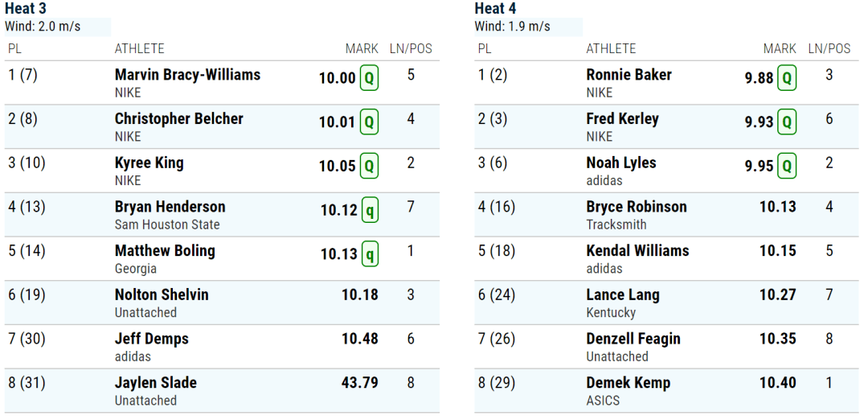Image resolution: width=868 pixels, height=416 pixels.
Task: Open the Noah Lyles athlete page
Action: [x=621, y=163]
